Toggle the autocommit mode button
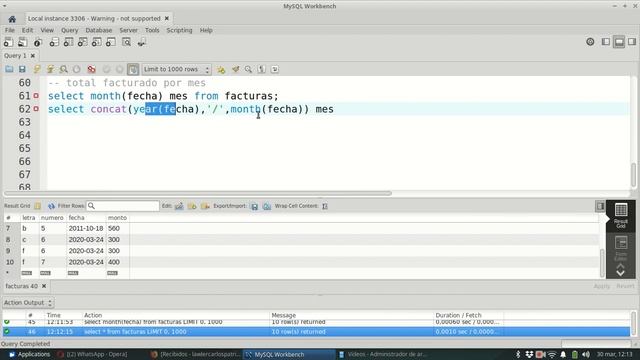This screenshot has width=640, height=360. click(x=133, y=69)
